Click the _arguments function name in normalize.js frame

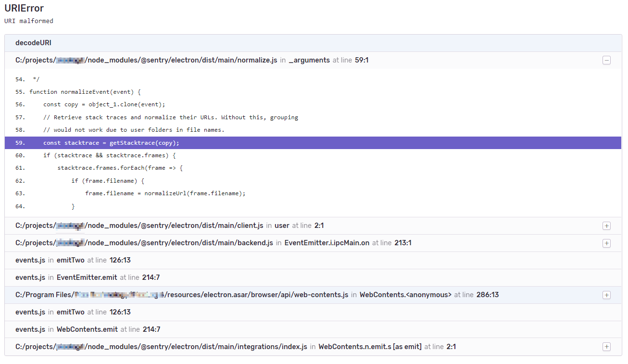pos(308,60)
